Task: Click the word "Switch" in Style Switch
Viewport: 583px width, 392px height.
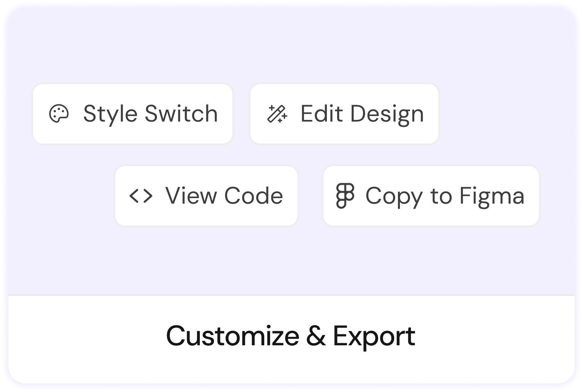Action: click(181, 114)
